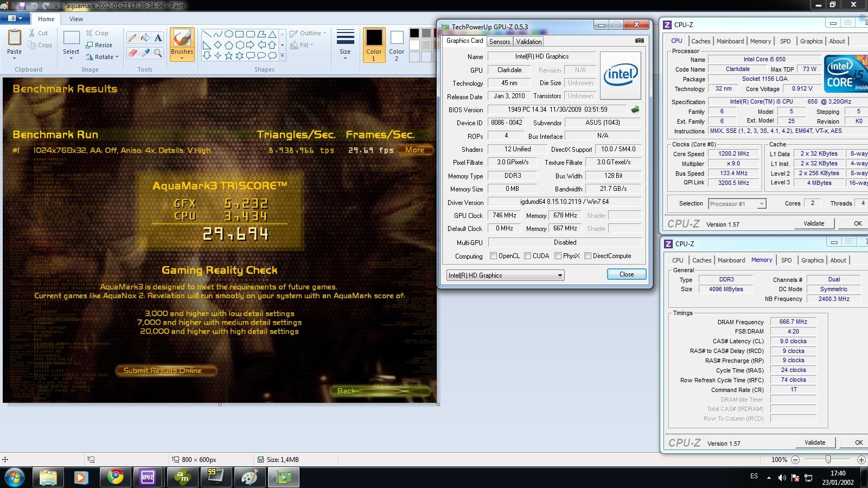Image resolution: width=868 pixels, height=488 pixels.
Task: Click the Windows Start orb
Action: point(14,477)
